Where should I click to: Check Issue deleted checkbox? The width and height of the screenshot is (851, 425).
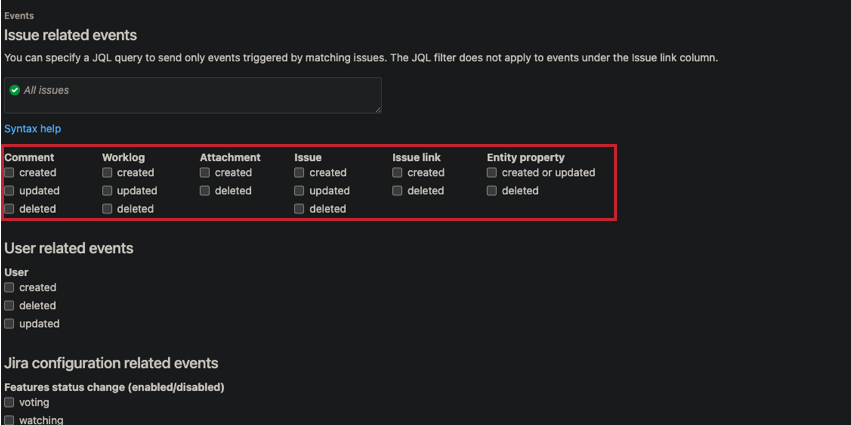pos(300,209)
